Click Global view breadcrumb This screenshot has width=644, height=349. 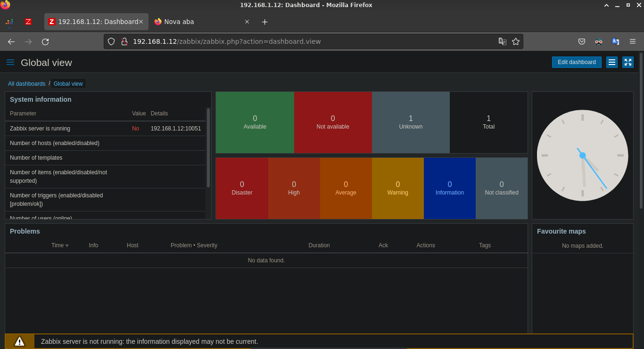pyautogui.click(x=68, y=84)
